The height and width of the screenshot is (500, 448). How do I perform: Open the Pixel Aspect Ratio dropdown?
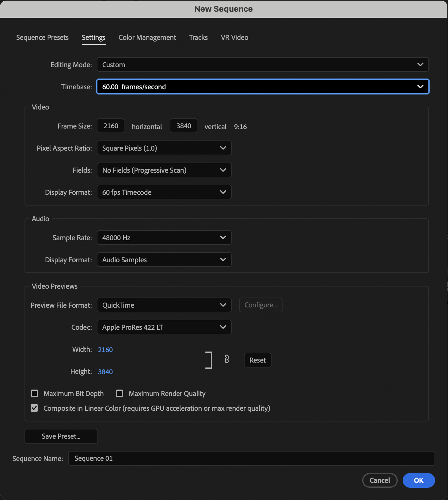[x=164, y=148]
